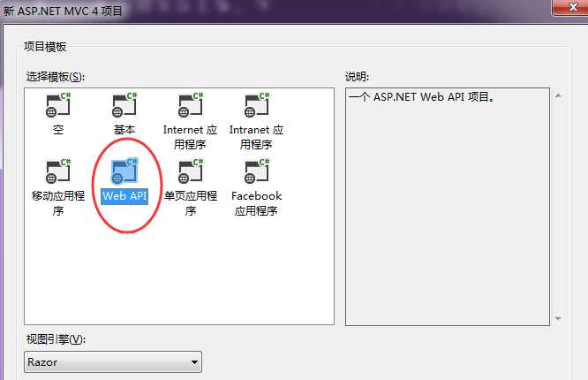Click the '空' label text
This screenshot has height=380, width=588.
click(x=58, y=130)
